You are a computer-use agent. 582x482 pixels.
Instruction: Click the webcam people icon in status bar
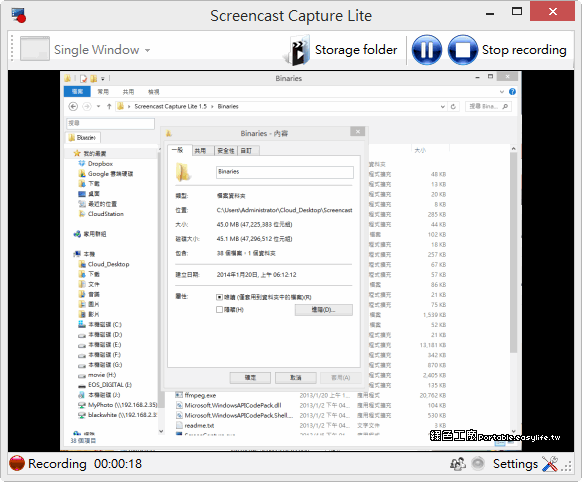[458, 463]
